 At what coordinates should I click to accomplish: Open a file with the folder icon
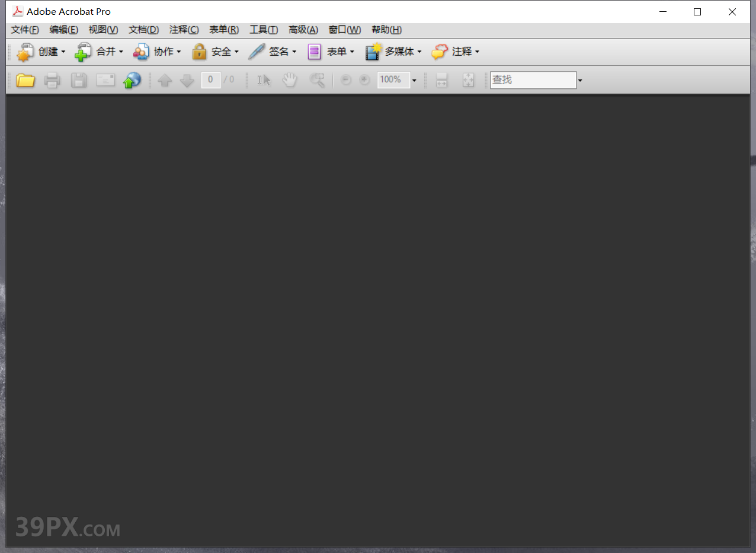(x=25, y=80)
